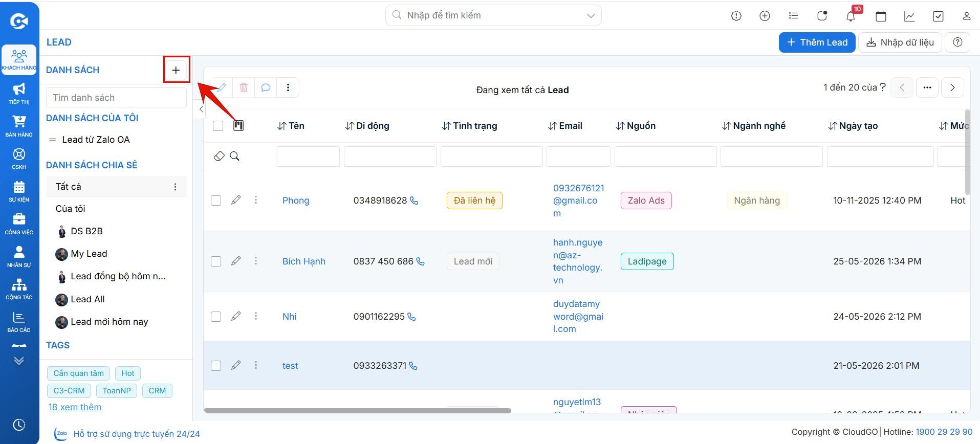Open the search box dropdown chevron

[x=591, y=16]
